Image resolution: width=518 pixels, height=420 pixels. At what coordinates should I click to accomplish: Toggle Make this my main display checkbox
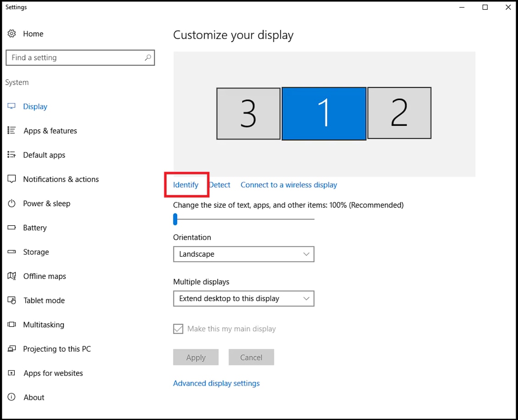point(178,329)
